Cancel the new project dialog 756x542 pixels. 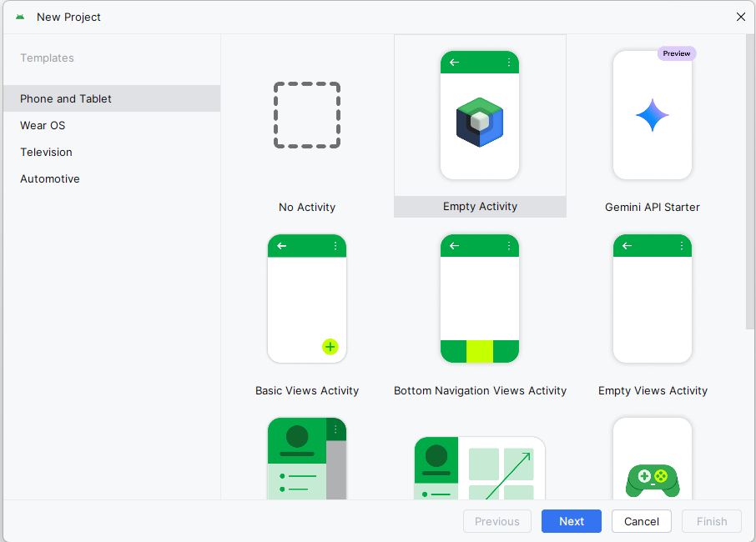641,520
